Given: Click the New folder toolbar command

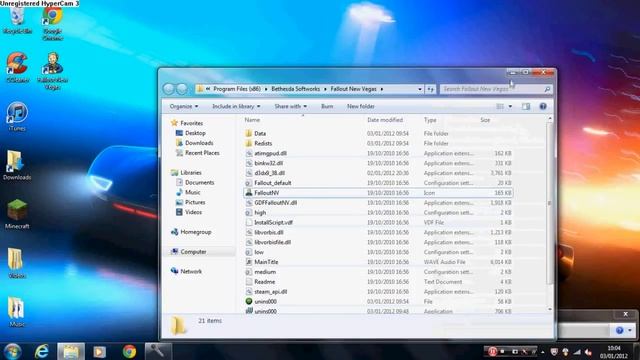Looking at the screenshot, I should click(361, 106).
